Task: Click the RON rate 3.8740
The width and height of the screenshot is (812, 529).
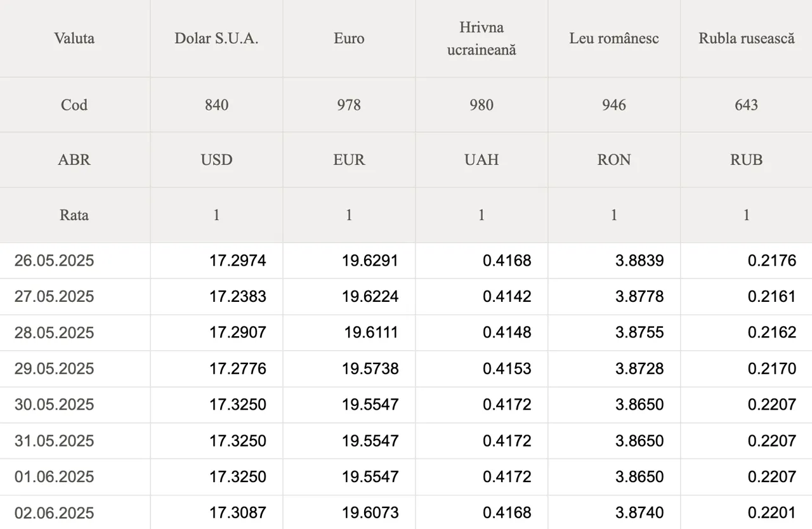Action: 639,513
